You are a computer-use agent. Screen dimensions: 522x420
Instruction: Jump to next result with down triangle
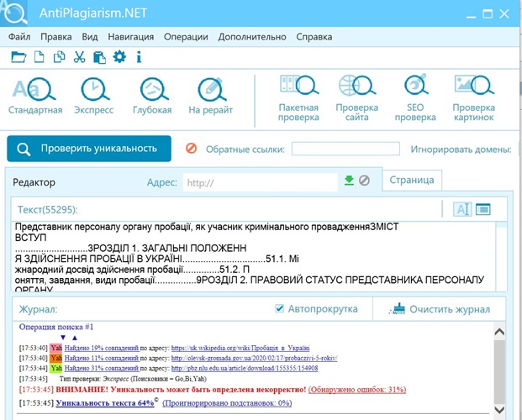click(63, 338)
